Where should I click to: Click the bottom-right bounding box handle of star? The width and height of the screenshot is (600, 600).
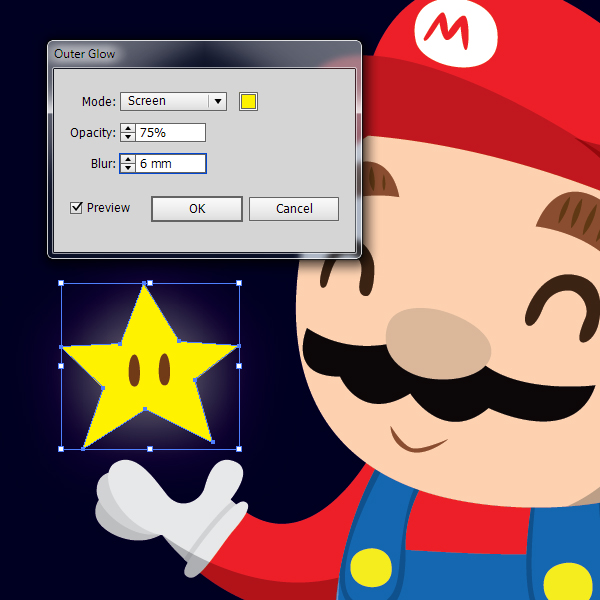click(x=239, y=449)
